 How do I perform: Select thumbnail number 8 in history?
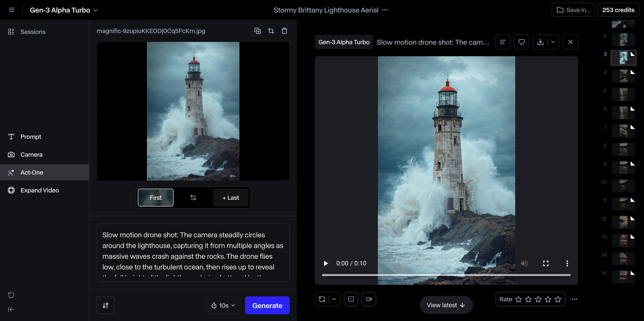tap(623, 149)
